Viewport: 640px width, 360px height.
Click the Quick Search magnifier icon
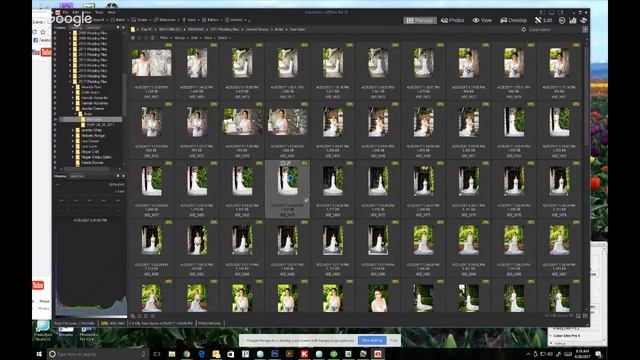524,29
